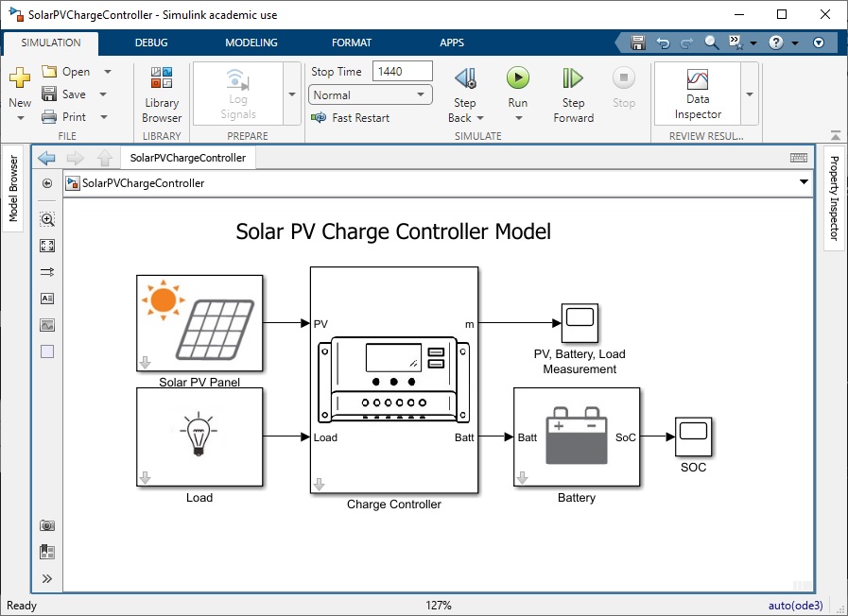Open the Data Inspector

point(698,94)
